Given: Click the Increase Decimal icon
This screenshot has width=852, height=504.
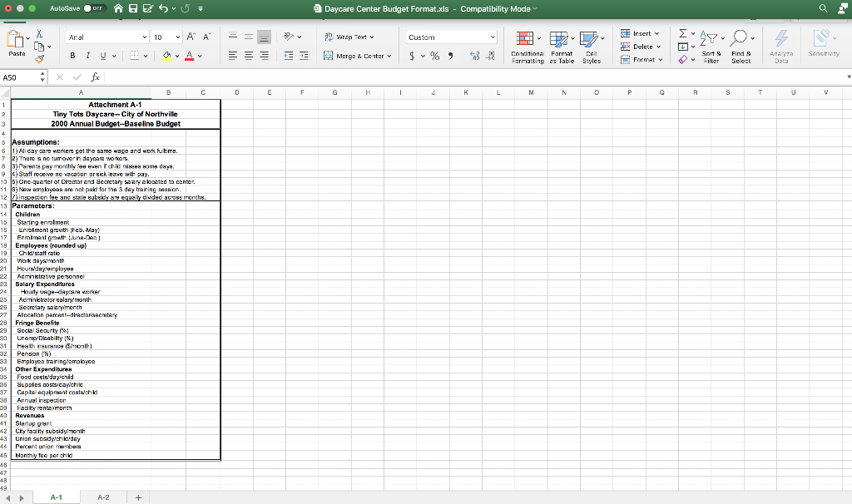Looking at the screenshot, I should pyautogui.click(x=474, y=56).
